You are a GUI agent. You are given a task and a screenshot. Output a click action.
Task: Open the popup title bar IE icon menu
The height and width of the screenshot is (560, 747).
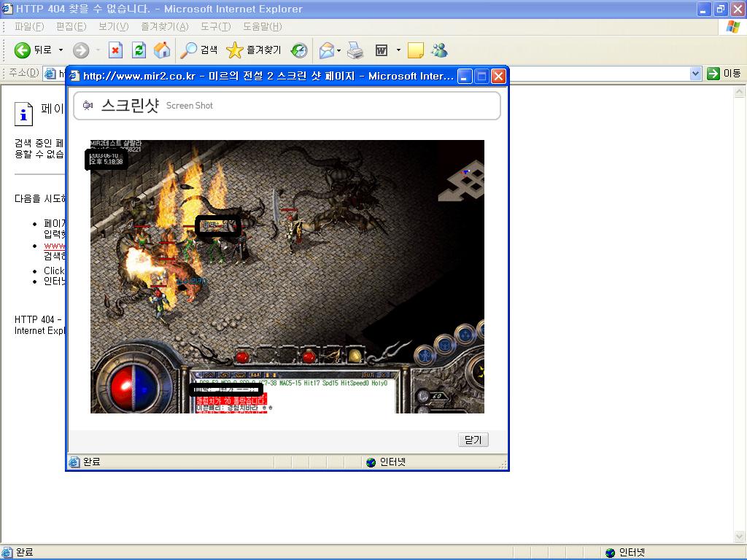click(x=75, y=76)
